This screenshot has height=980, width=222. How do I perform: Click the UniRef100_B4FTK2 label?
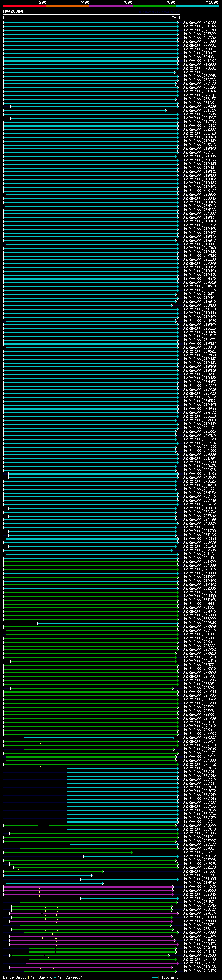[199, 764]
